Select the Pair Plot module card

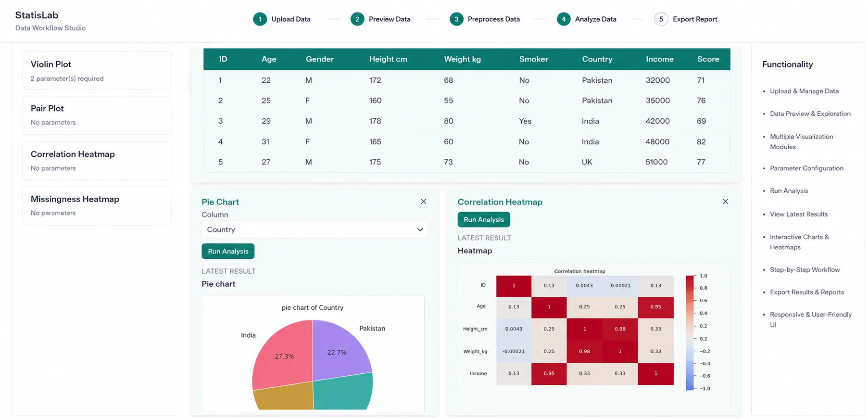pos(97,115)
